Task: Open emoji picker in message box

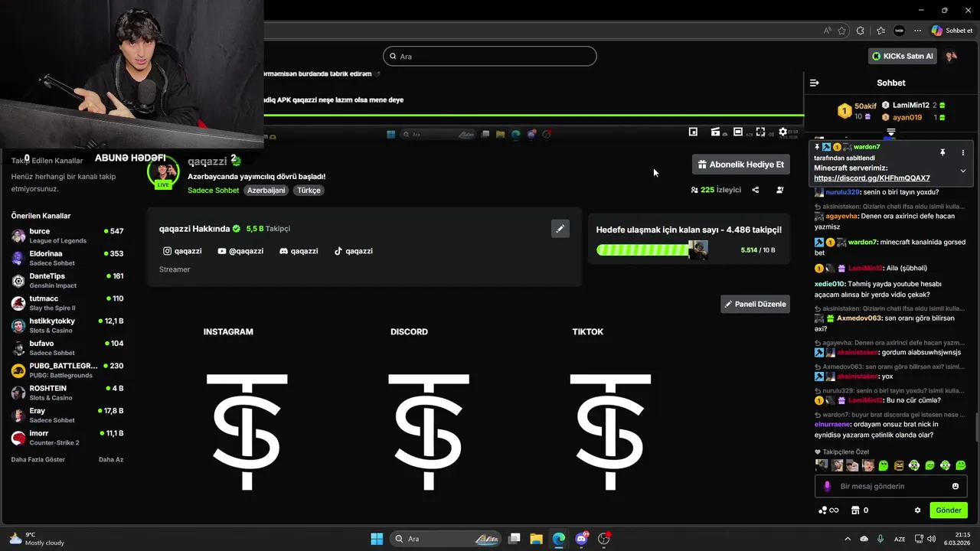Action: click(x=955, y=486)
